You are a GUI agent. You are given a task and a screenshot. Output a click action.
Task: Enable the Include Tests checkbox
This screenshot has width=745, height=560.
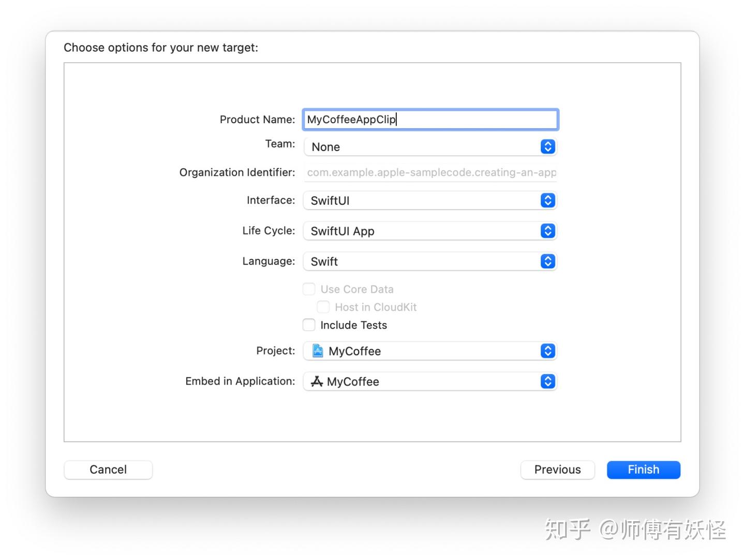tap(309, 325)
